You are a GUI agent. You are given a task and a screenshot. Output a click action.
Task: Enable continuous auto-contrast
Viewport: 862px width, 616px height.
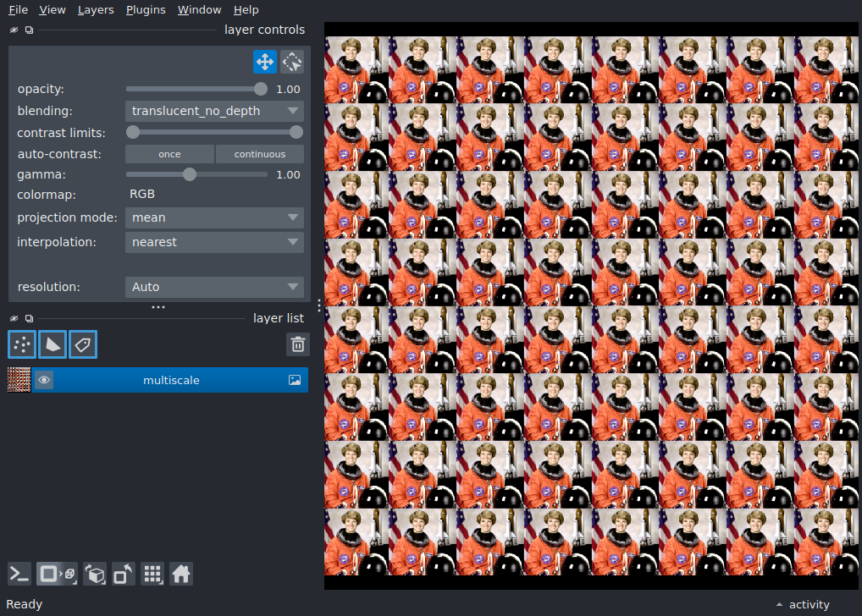259,154
